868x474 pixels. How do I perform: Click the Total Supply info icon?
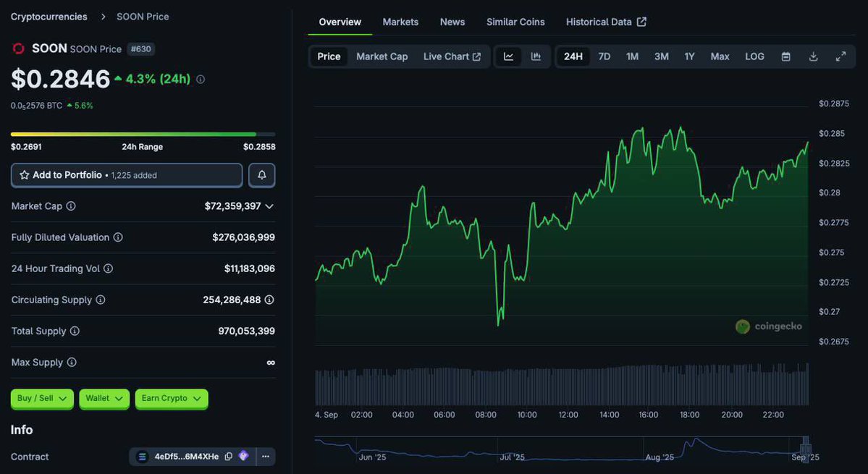(75, 331)
